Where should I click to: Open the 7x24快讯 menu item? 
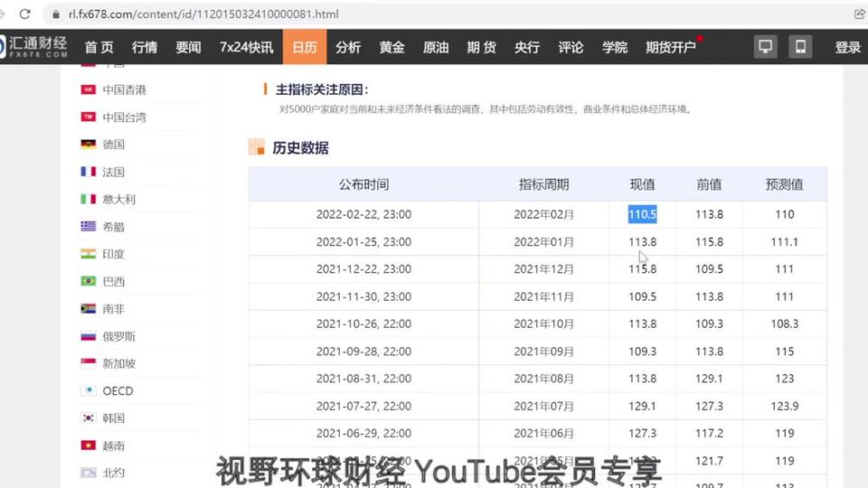pos(246,47)
